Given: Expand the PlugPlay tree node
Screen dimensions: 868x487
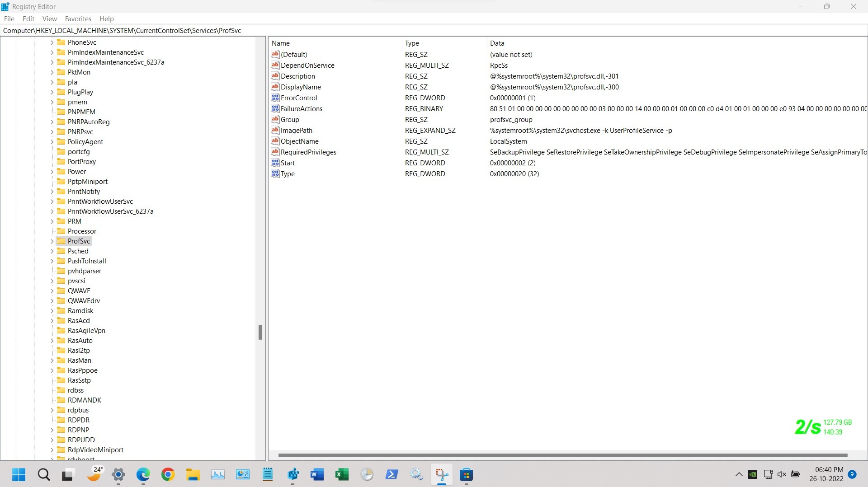Looking at the screenshot, I should [x=52, y=92].
